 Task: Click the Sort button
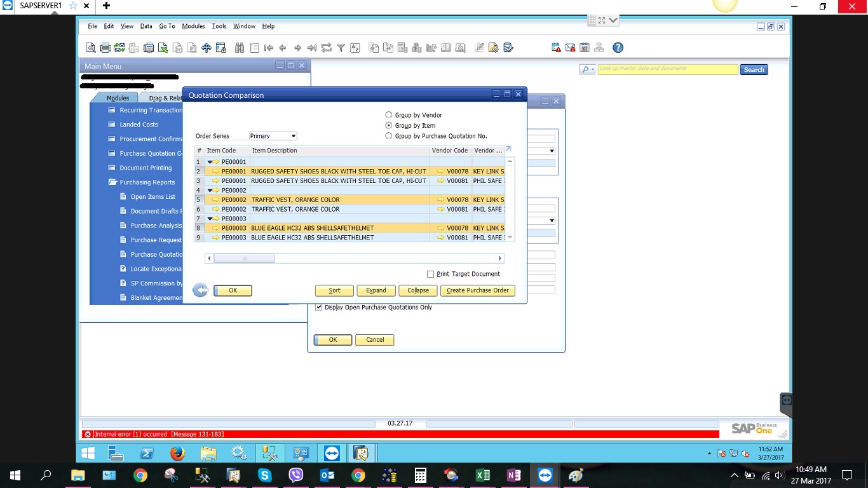click(334, 290)
